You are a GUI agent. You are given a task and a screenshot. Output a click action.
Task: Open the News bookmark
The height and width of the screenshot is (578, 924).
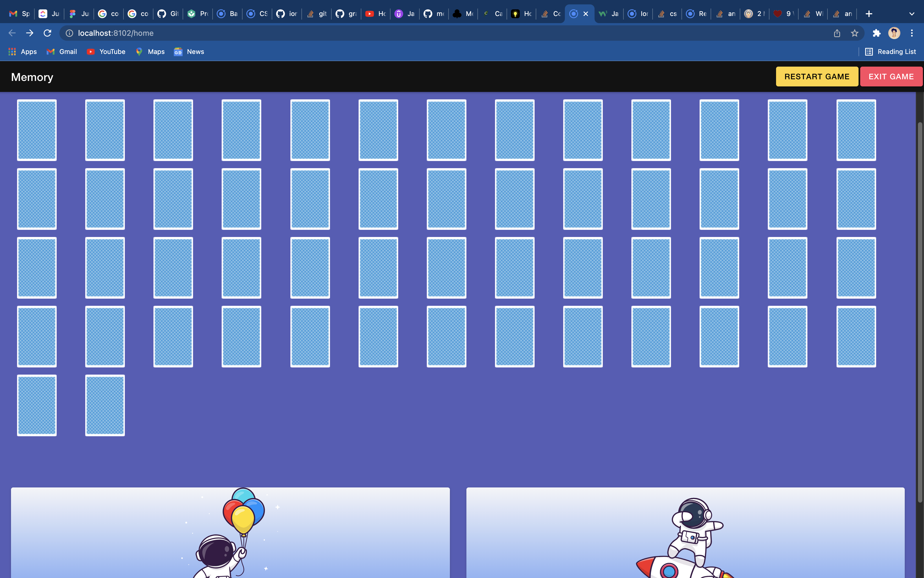[x=189, y=52]
